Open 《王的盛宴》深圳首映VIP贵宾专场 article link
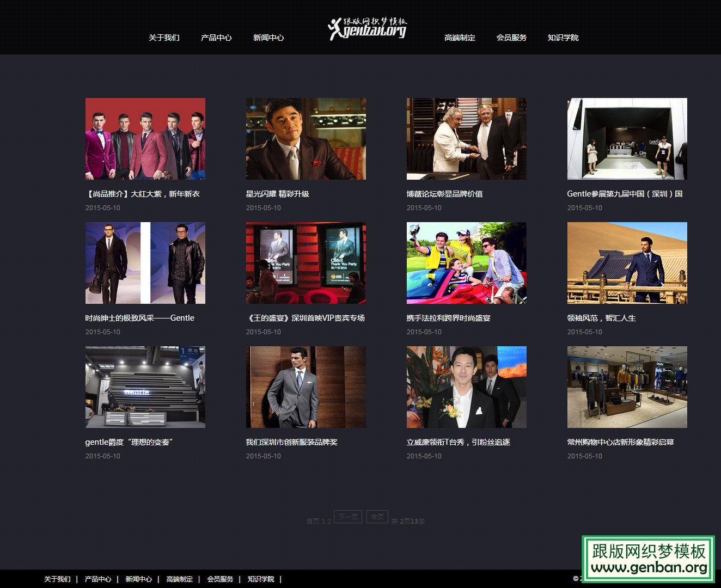This screenshot has width=721, height=588. 305,318
